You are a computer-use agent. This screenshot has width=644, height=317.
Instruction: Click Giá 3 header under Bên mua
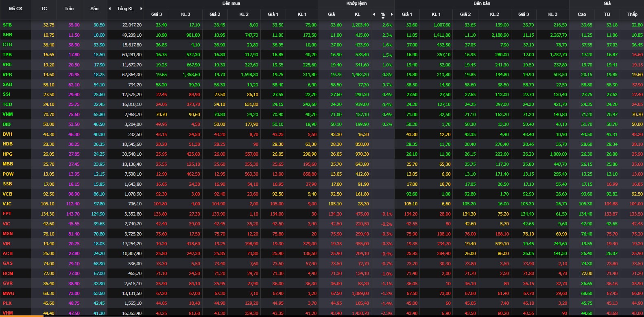(157, 14)
